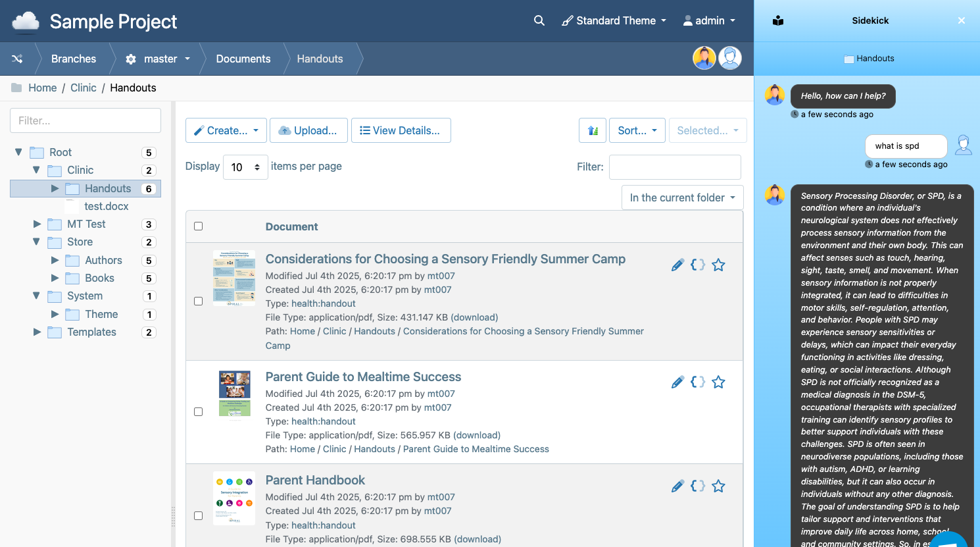This screenshot has width=980, height=547.
Task: Click pencil edit icon for Parent Guide to Mealtime Success
Action: pos(677,382)
